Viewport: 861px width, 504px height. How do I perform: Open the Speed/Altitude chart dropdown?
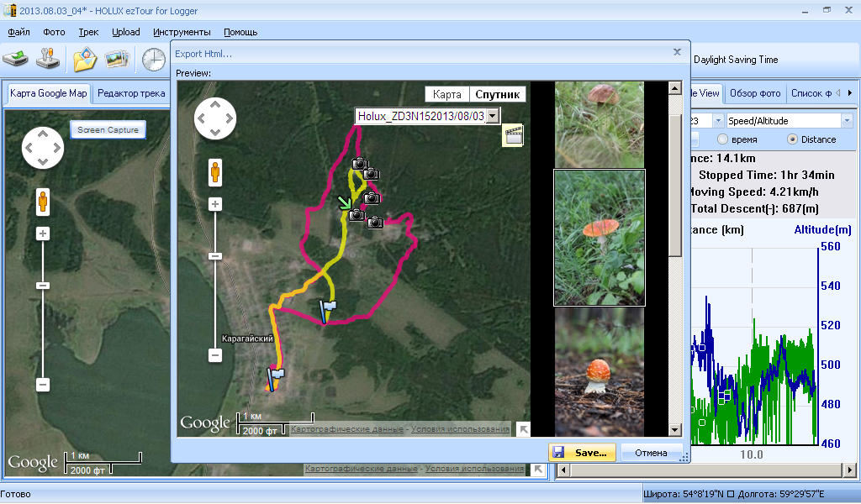pyautogui.click(x=846, y=121)
